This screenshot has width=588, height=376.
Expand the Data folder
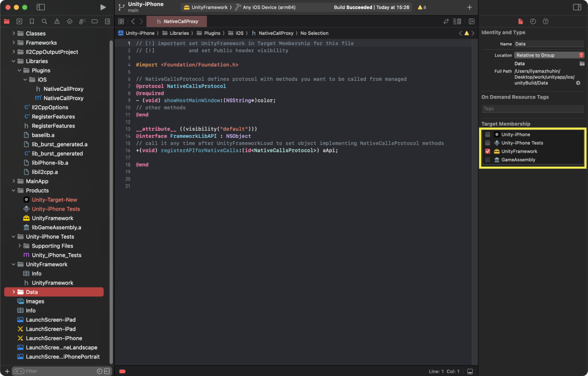(x=13, y=292)
